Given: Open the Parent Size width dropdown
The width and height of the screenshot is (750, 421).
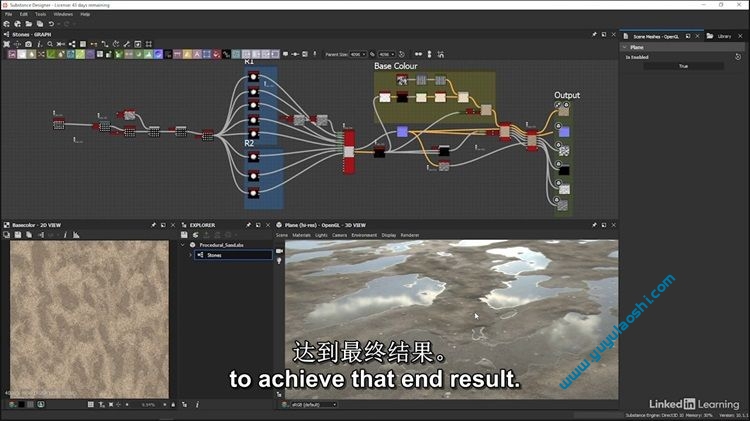Looking at the screenshot, I should 358,55.
